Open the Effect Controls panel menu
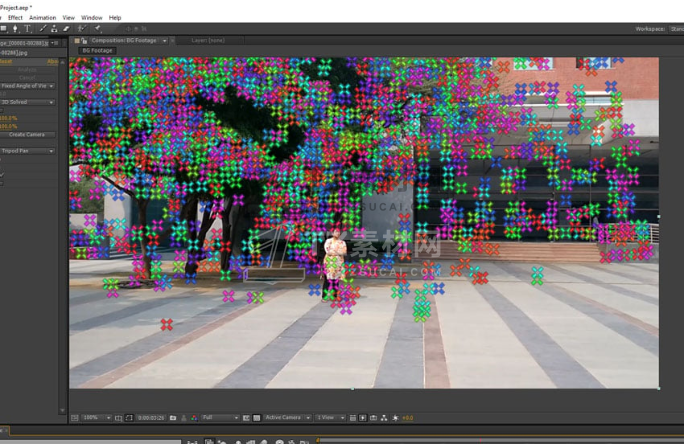The height and width of the screenshot is (444, 685). point(55,43)
